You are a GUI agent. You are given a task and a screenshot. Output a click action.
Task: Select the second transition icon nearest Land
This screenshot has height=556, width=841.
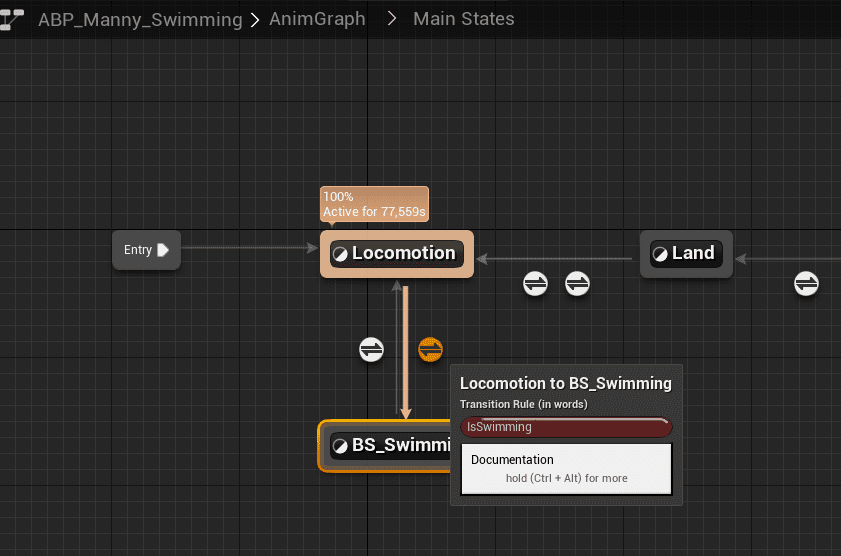pyautogui.click(x=577, y=284)
